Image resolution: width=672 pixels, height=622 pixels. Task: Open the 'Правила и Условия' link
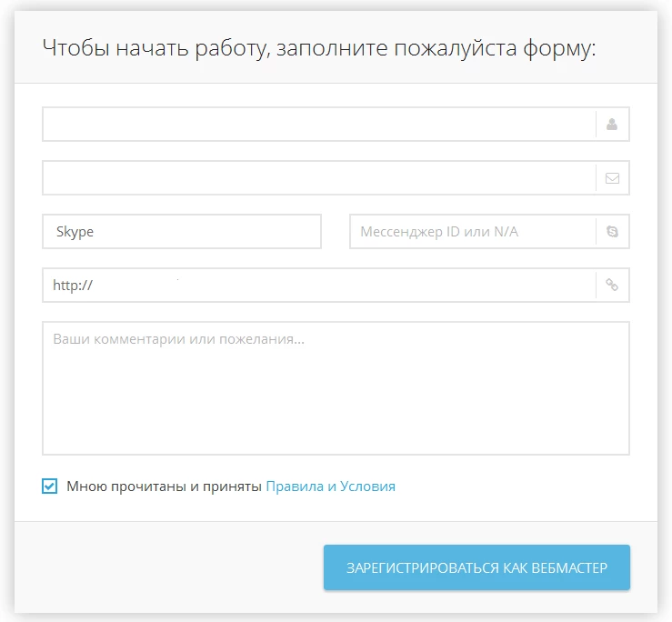coord(330,487)
